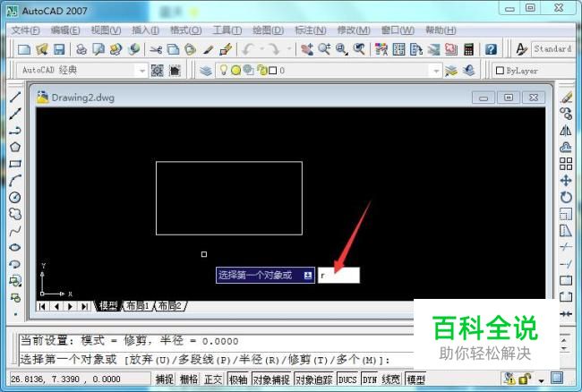
Task: Select the Polygon tool
Action: (x=15, y=148)
